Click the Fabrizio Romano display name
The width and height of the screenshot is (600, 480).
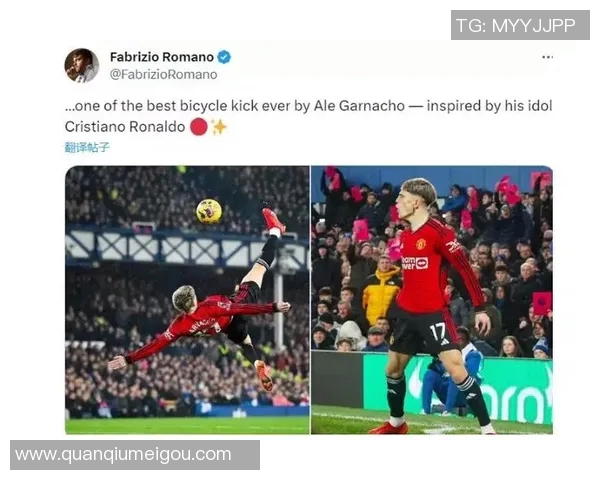(x=161, y=57)
